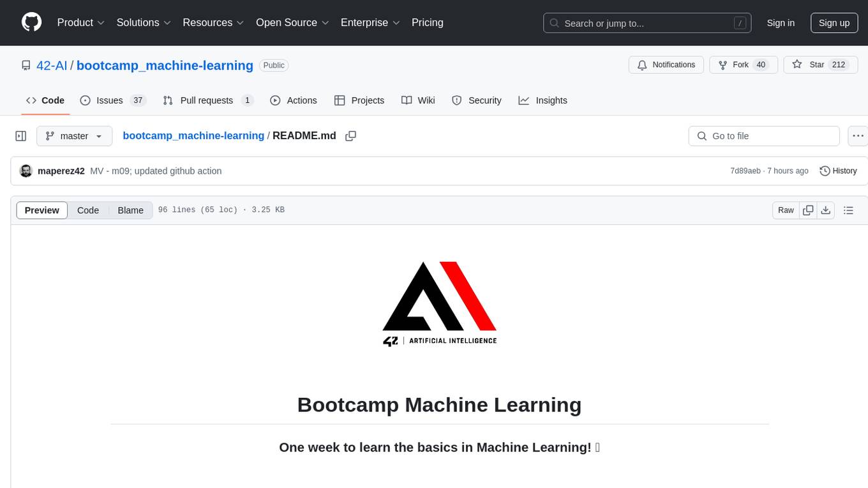Viewport: 868px width, 488px height.
Task: Open the README outline list
Action: click(848, 210)
